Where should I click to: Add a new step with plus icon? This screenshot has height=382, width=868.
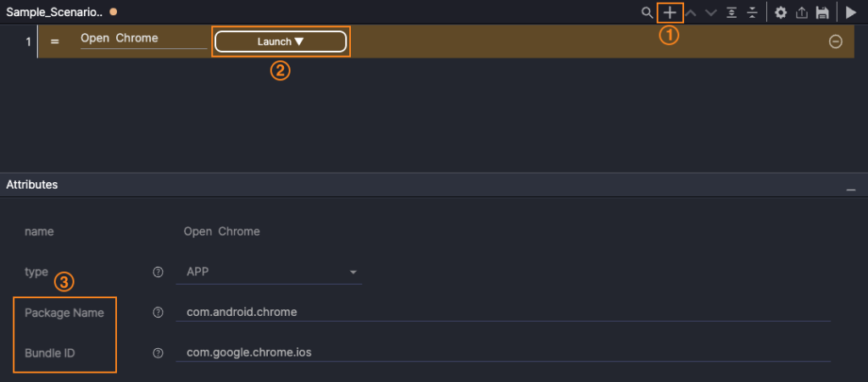pyautogui.click(x=670, y=13)
